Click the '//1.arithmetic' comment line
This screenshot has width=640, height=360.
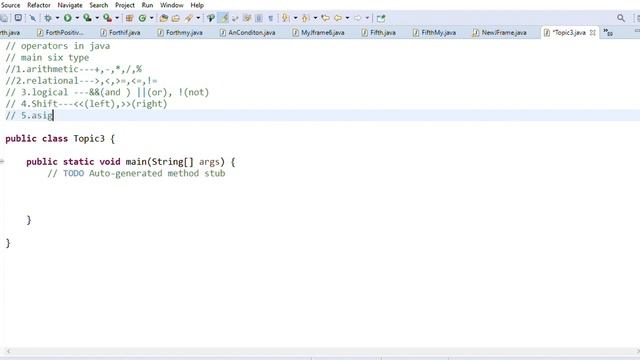[73, 69]
